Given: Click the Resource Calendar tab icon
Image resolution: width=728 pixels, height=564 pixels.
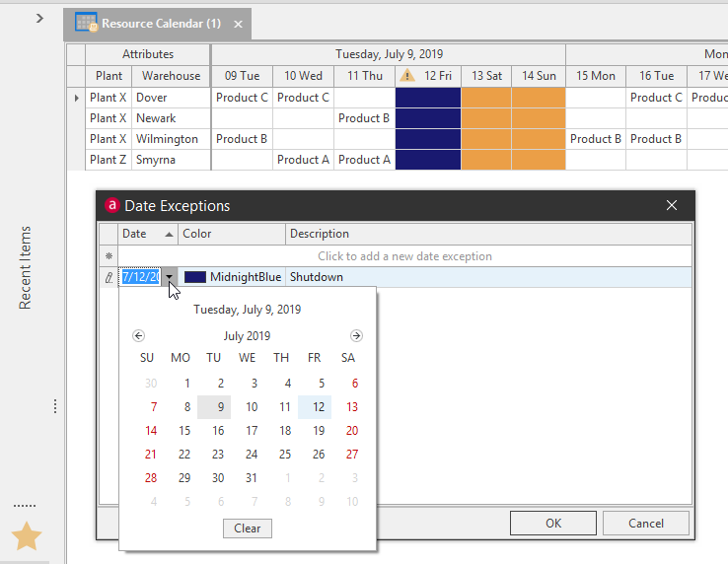Looking at the screenshot, I should [x=87, y=23].
